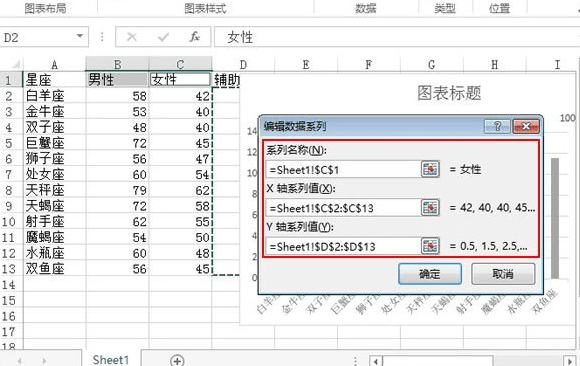Image resolution: width=580 pixels, height=366 pixels.
Task: Click cell 狮子座
Action: tap(54, 159)
